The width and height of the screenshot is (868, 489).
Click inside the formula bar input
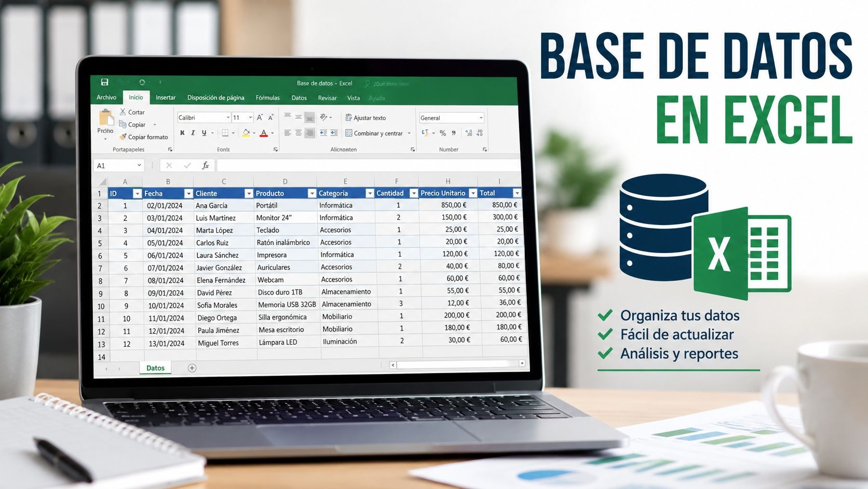tap(369, 165)
